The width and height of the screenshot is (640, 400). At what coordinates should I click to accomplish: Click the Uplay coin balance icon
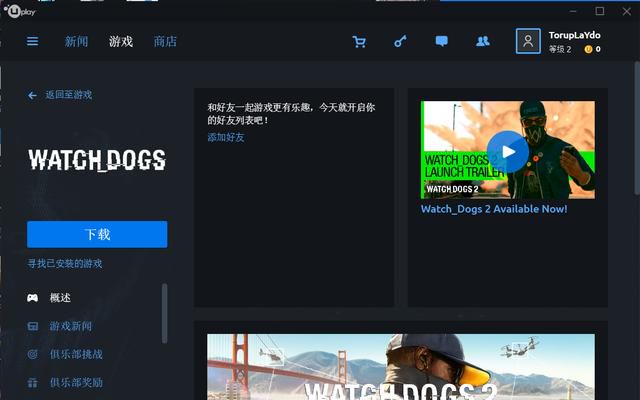[588, 49]
